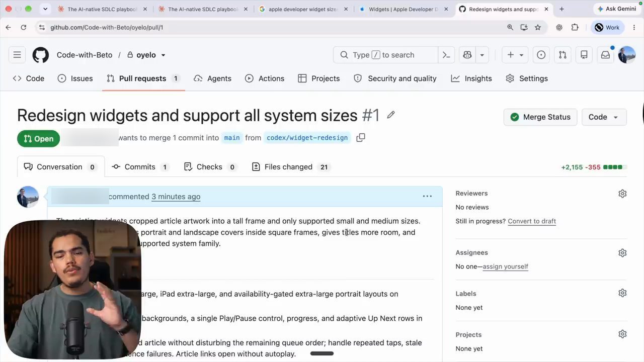644x362 pixels.
Task: Go to GitHub home via Octocat logo
Action: tap(41, 55)
